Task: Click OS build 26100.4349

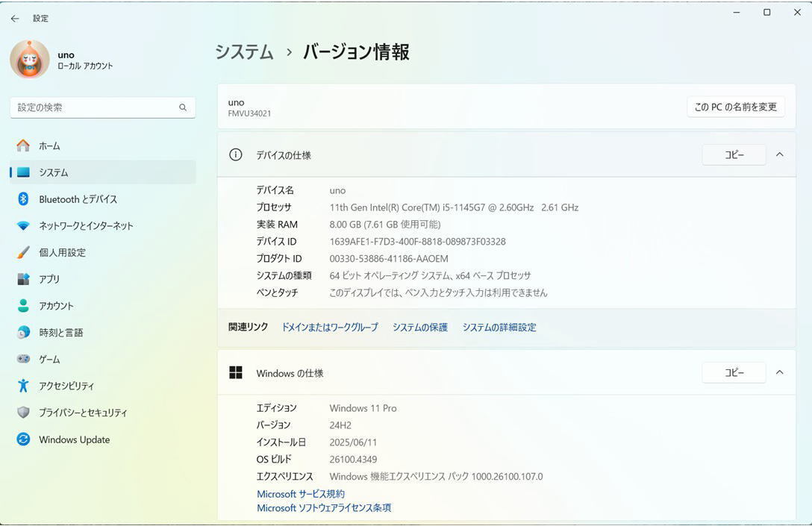Action: (353, 460)
